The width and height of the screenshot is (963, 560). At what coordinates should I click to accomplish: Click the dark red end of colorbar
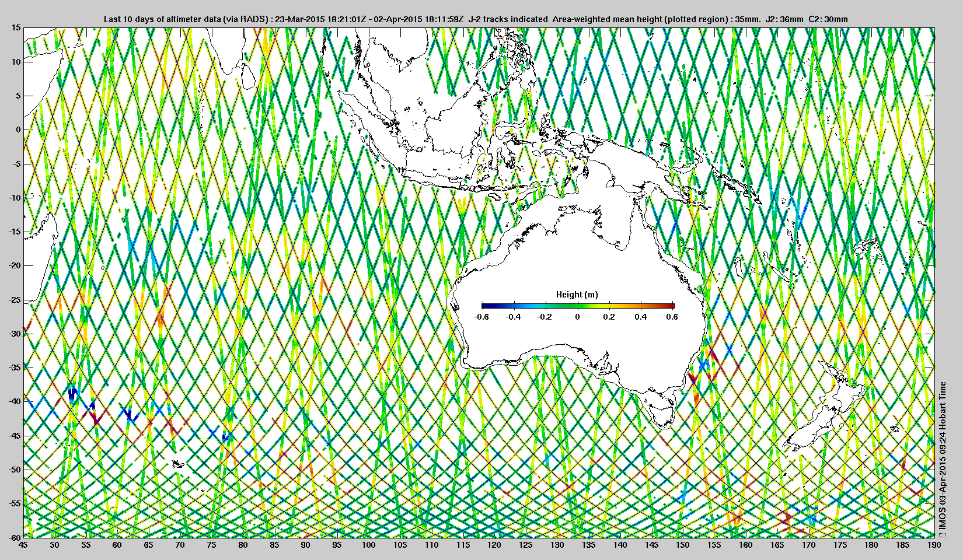click(671, 306)
